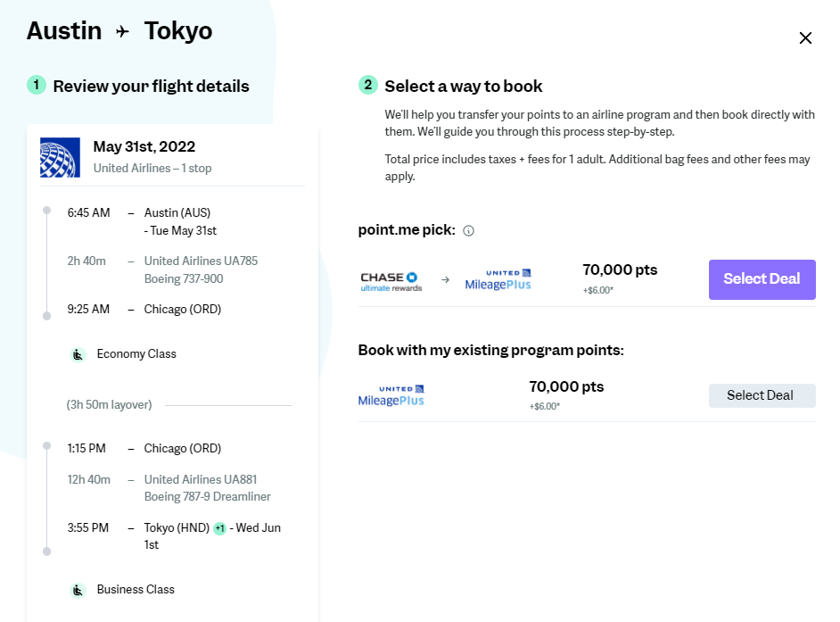Click the United MileagePlus logo in point.me pick
Screen dimensions: 840x622
tap(498, 280)
